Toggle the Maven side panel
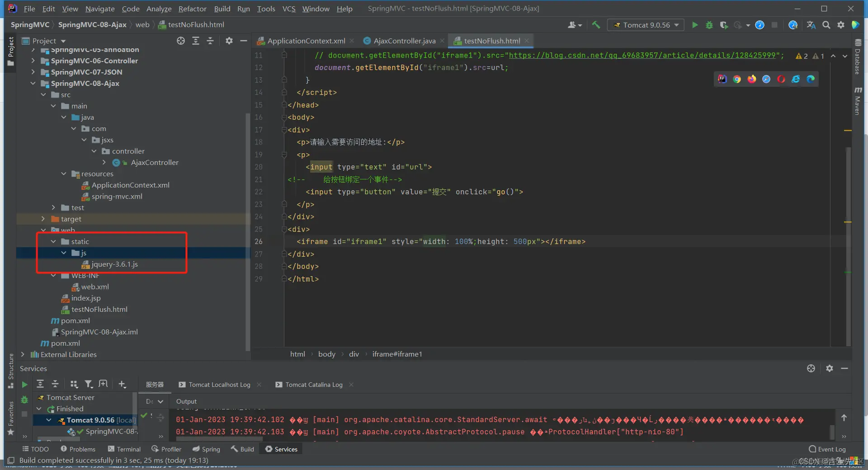 coord(858,101)
